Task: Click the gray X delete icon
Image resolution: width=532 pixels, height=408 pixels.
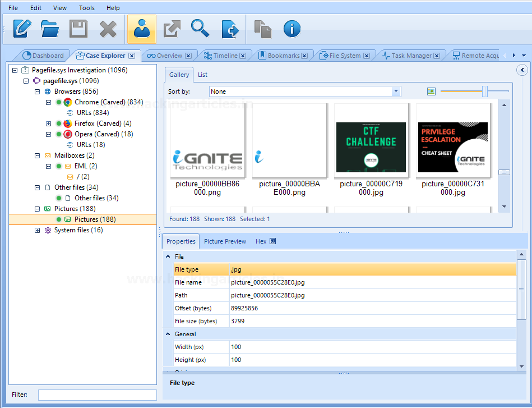Action: (x=108, y=29)
